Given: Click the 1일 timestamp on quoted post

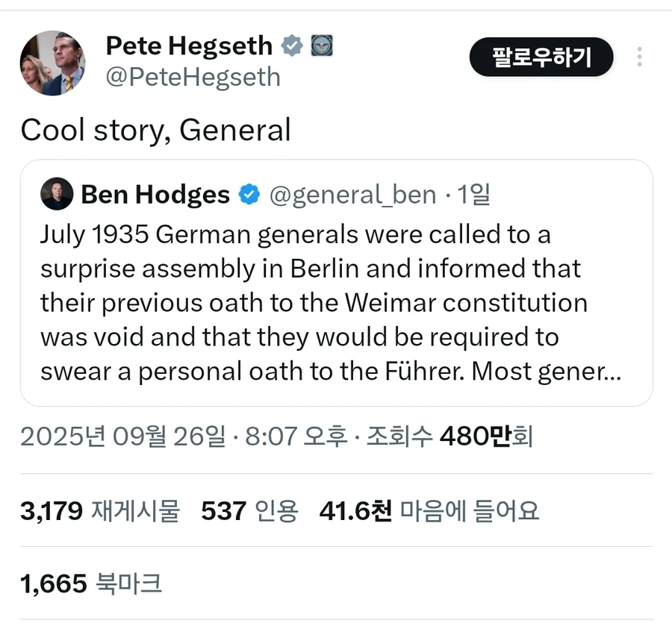Looking at the screenshot, I should pos(473,195).
